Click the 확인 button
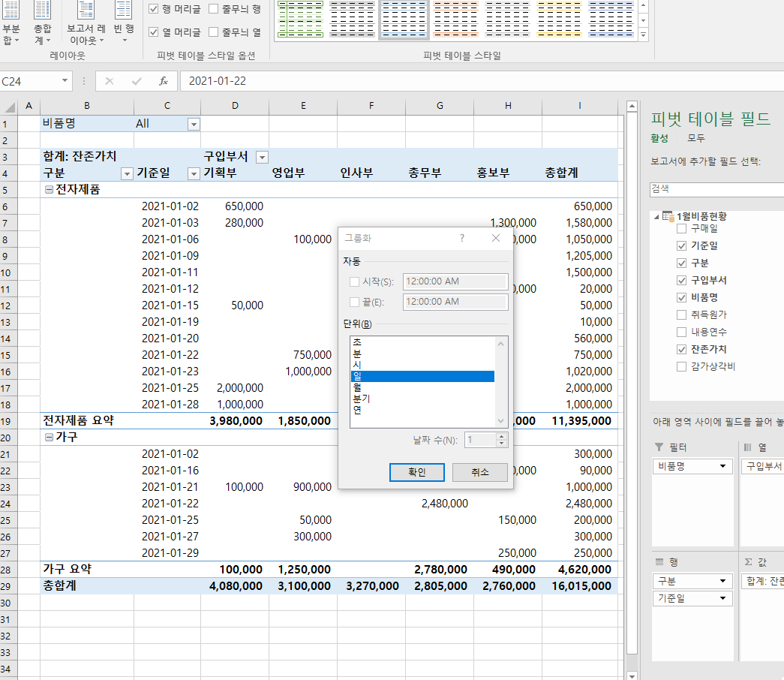 (x=416, y=472)
